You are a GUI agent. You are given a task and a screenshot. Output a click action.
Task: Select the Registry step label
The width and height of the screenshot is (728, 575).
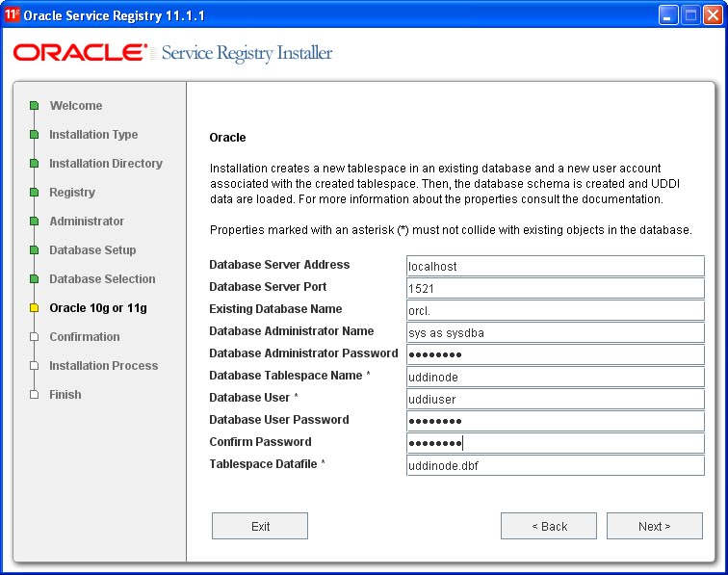click(72, 192)
